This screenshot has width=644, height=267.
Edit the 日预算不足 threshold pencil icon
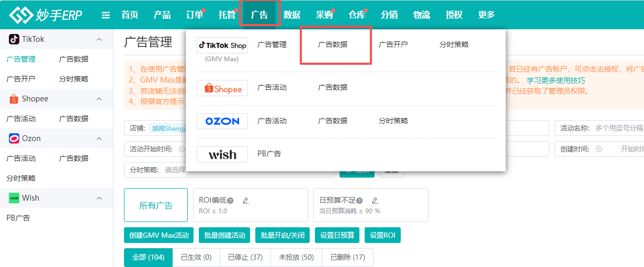(375, 200)
